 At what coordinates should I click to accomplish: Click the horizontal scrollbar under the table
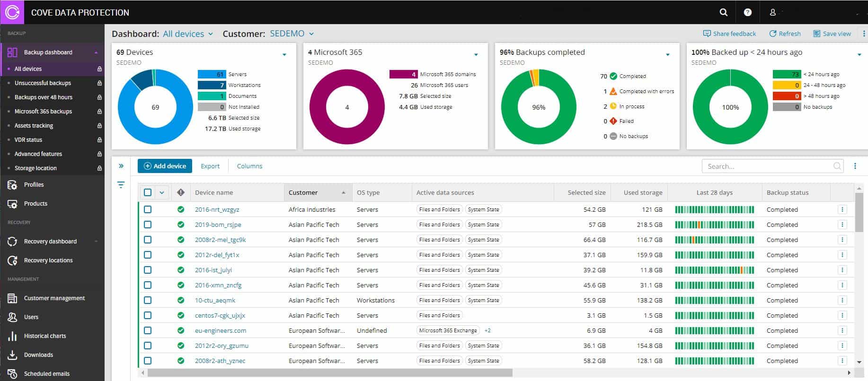point(330,373)
